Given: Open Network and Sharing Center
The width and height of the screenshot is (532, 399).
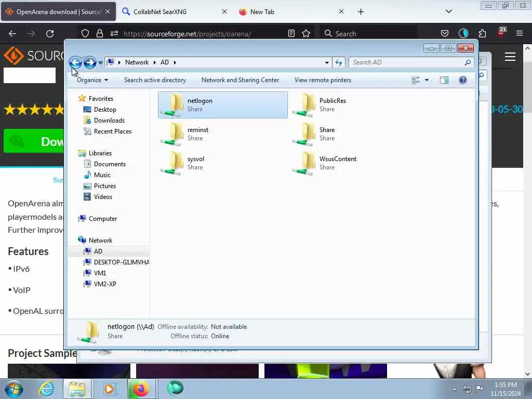Looking at the screenshot, I should coord(240,80).
